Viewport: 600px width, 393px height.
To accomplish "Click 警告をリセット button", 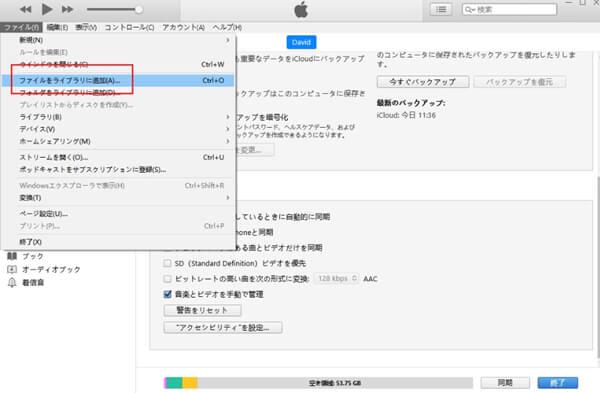I will 202,310.
